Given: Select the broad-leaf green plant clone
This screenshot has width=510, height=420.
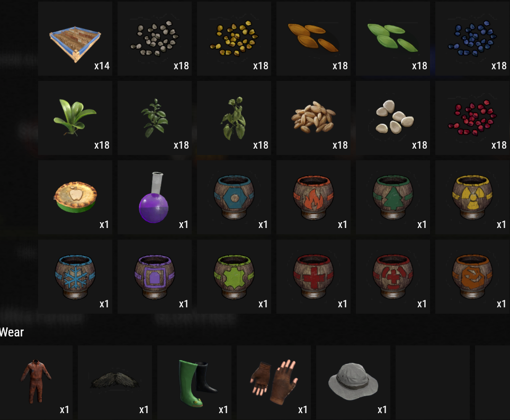Looking at the screenshot, I should [x=75, y=118].
